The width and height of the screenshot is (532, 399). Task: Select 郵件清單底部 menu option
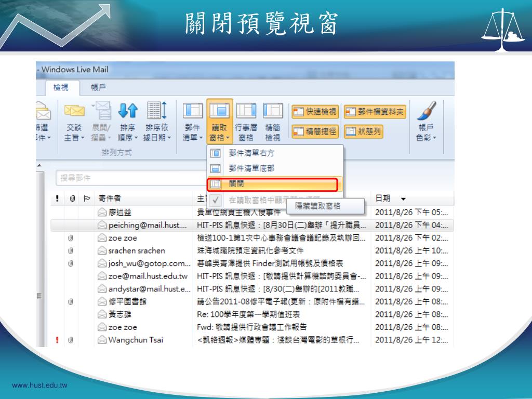point(275,168)
